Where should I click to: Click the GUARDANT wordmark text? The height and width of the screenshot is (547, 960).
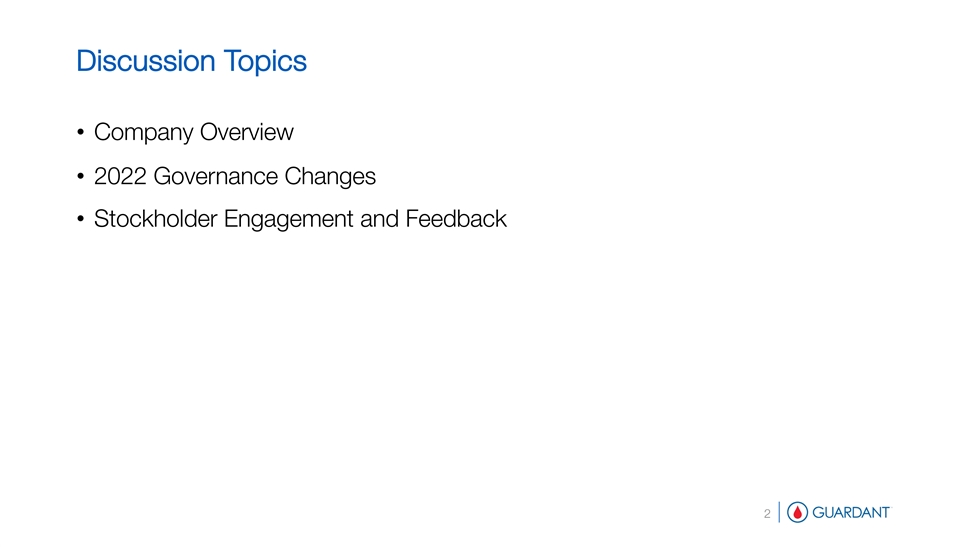(x=851, y=513)
